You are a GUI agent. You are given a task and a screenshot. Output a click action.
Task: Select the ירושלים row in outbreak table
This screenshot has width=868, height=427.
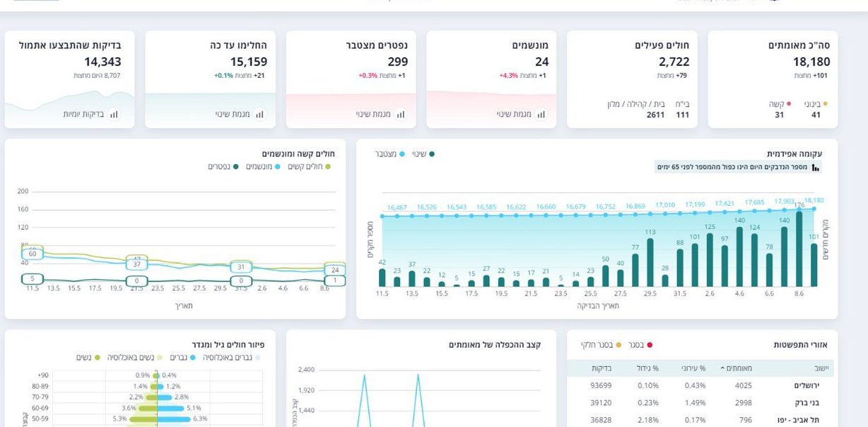(700, 385)
